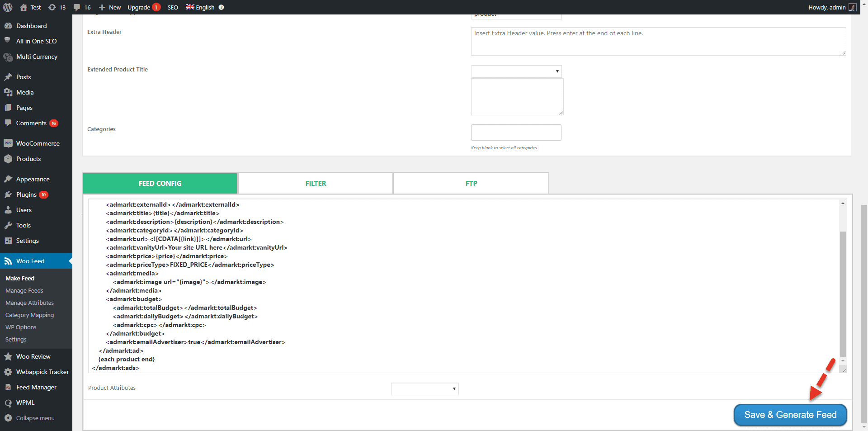Click the admarkt:priceType FIXED_PRICE line
The width and height of the screenshot is (868, 431).
(190, 265)
